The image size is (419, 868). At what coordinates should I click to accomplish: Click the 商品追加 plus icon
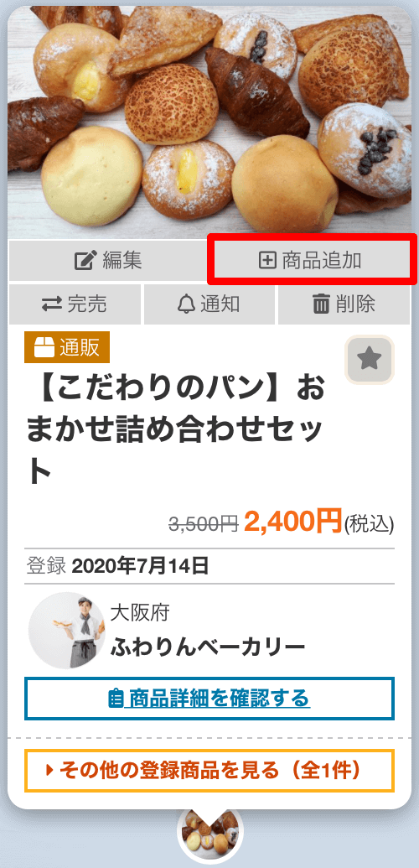[268, 260]
